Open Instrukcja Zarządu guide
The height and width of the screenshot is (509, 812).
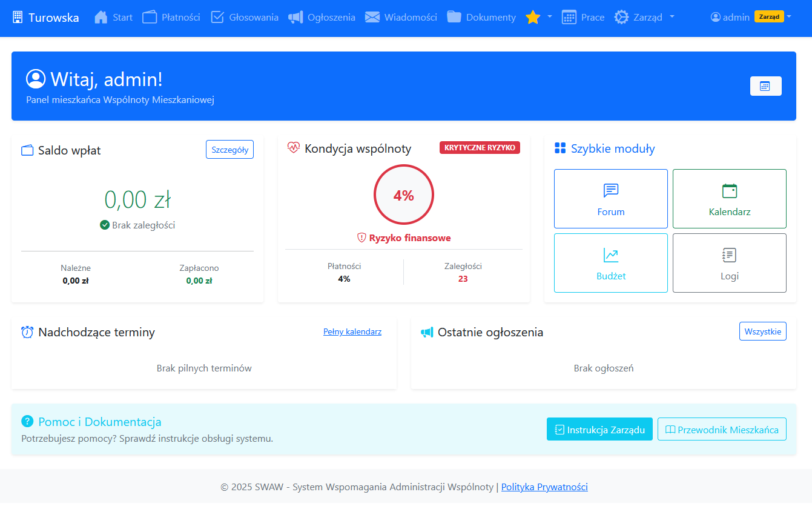[599, 429]
